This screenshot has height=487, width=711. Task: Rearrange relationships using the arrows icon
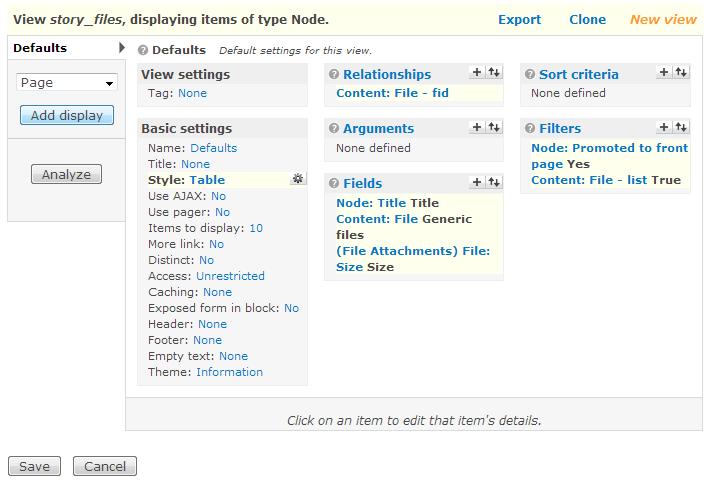493,73
